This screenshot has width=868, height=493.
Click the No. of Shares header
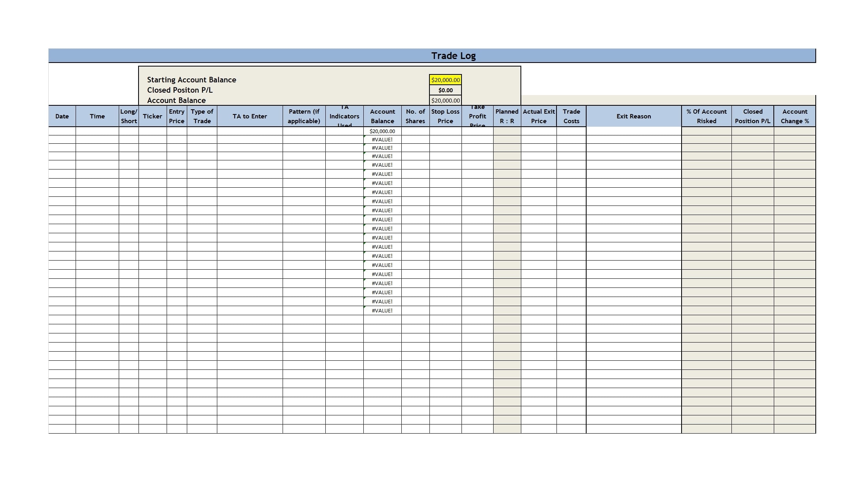click(x=416, y=116)
